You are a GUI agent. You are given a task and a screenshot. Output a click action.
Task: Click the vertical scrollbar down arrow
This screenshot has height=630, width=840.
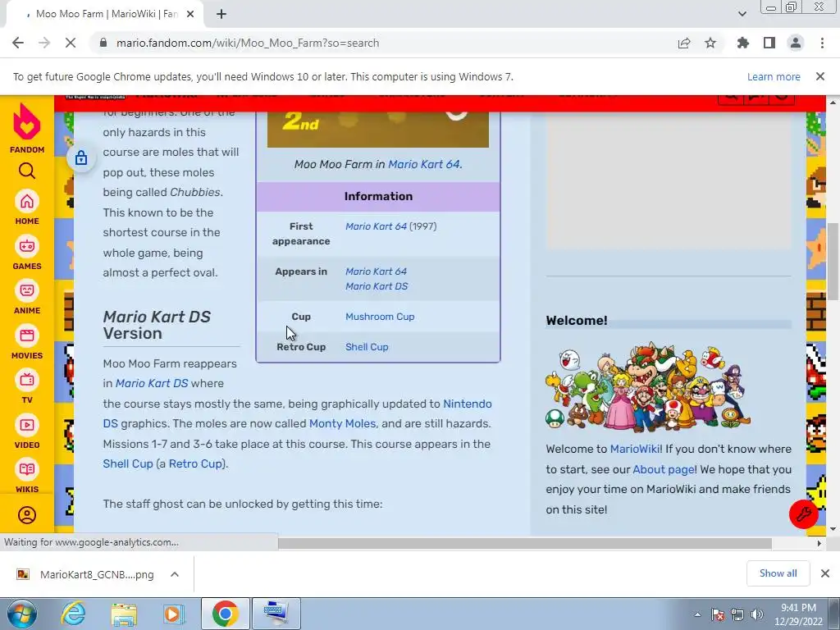(x=833, y=529)
